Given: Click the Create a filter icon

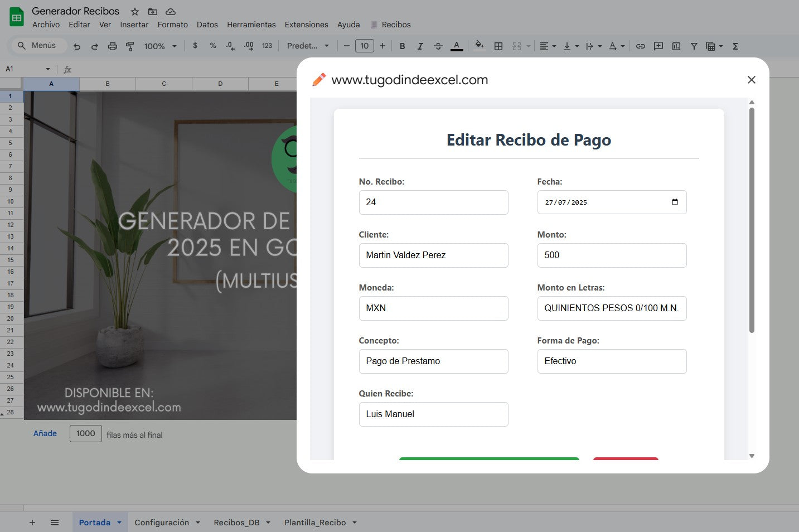Looking at the screenshot, I should point(694,46).
